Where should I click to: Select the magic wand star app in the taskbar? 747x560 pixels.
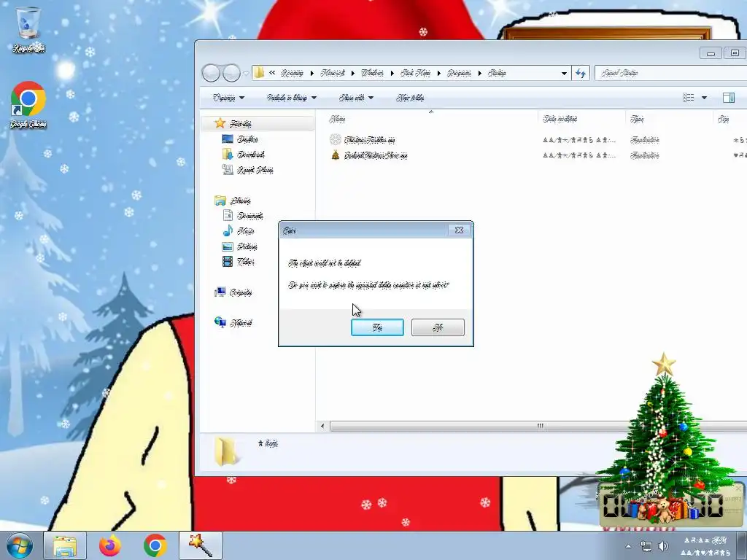(201, 546)
